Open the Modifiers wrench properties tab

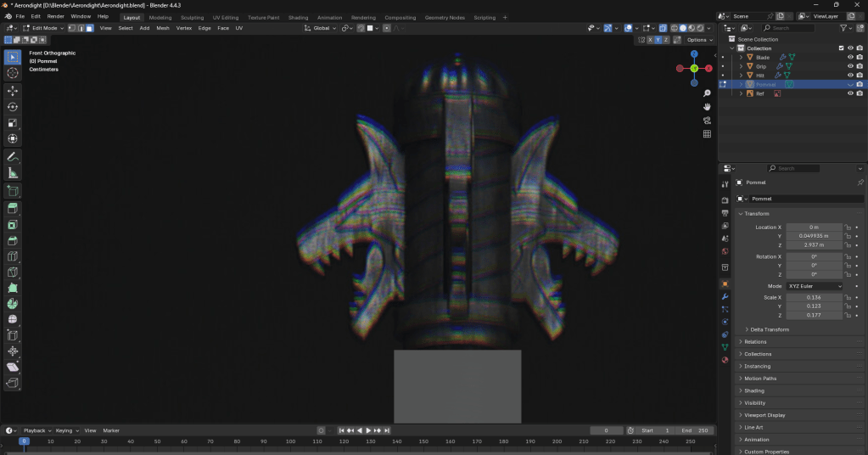click(x=725, y=297)
